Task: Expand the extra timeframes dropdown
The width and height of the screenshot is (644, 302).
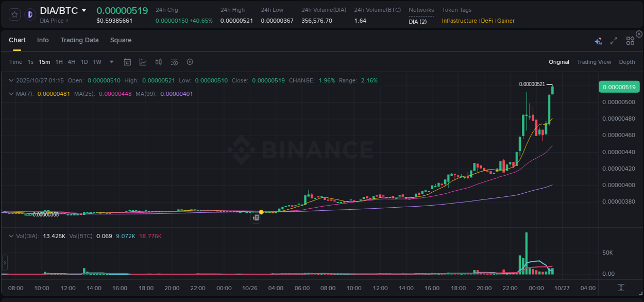Action: coord(111,62)
